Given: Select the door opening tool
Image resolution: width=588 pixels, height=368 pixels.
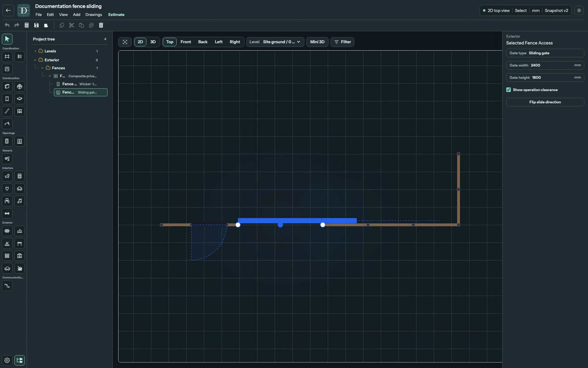Looking at the screenshot, I should (x=7, y=141).
